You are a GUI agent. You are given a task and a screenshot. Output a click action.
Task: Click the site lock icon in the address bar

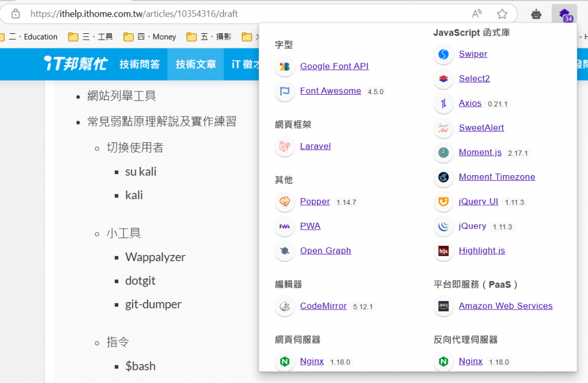[16, 14]
